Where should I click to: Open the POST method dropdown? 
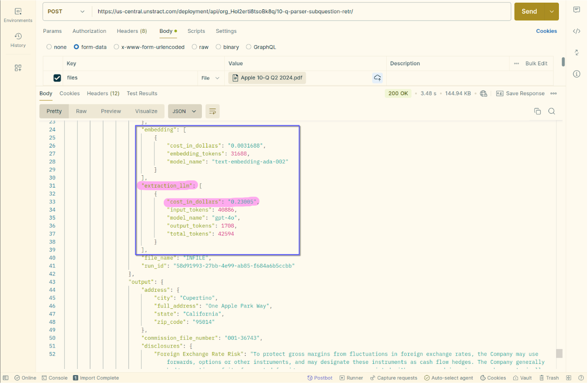tap(66, 11)
